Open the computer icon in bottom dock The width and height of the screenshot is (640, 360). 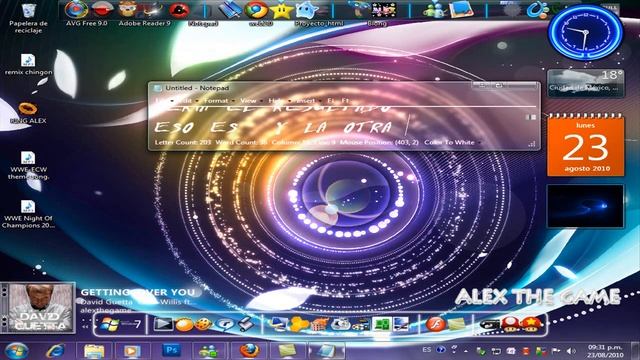point(278,325)
